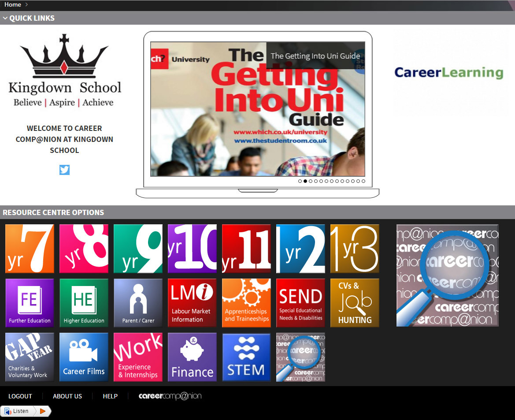Open the Career Films tile
The height and width of the screenshot is (420, 515).
[x=84, y=357]
